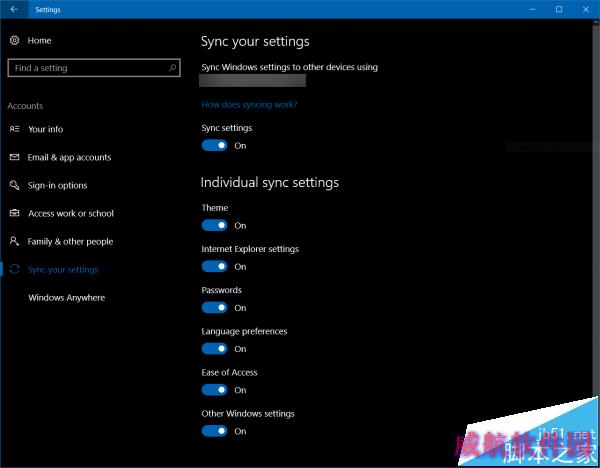Disable Ease of Access sync toggle
This screenshot has height=468, width=600.
pos(214,389)
